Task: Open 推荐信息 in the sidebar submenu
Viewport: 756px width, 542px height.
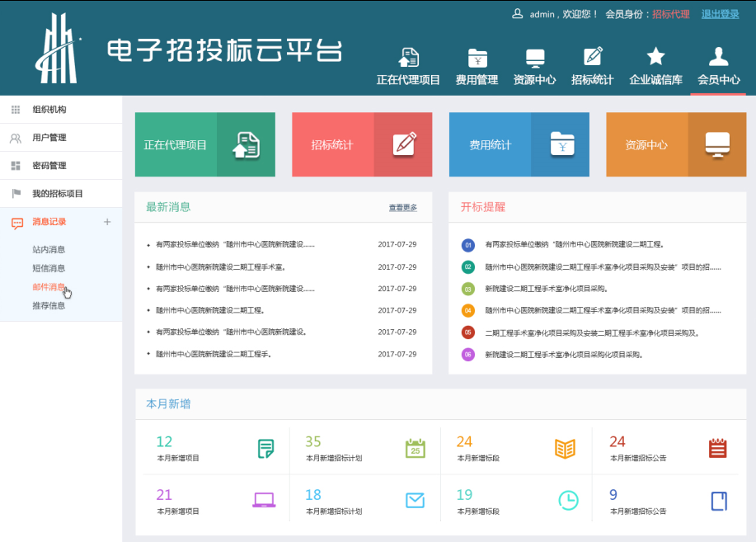Action: pos(49,305)
